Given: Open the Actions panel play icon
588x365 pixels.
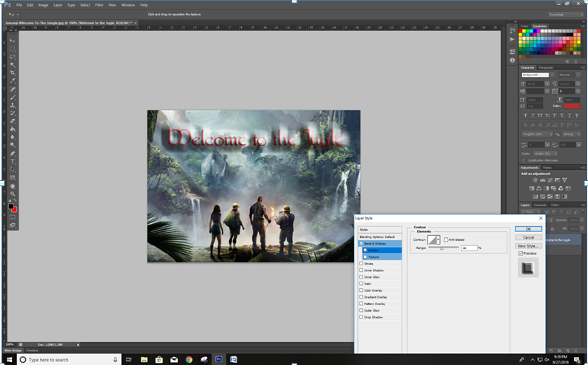Looking at the screenshot, I should [513, 39].
